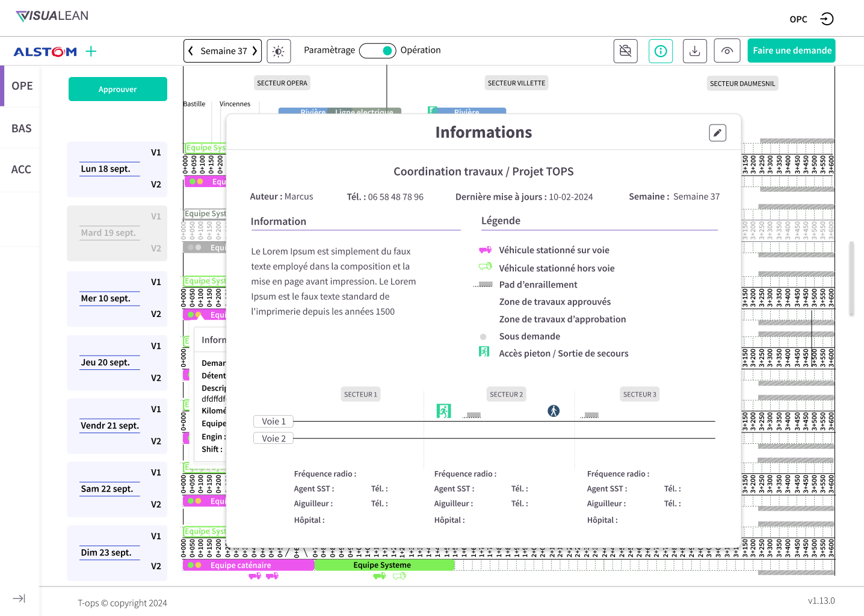Click green outlined vehicle icon at bottom

click(x=400, y=576)
